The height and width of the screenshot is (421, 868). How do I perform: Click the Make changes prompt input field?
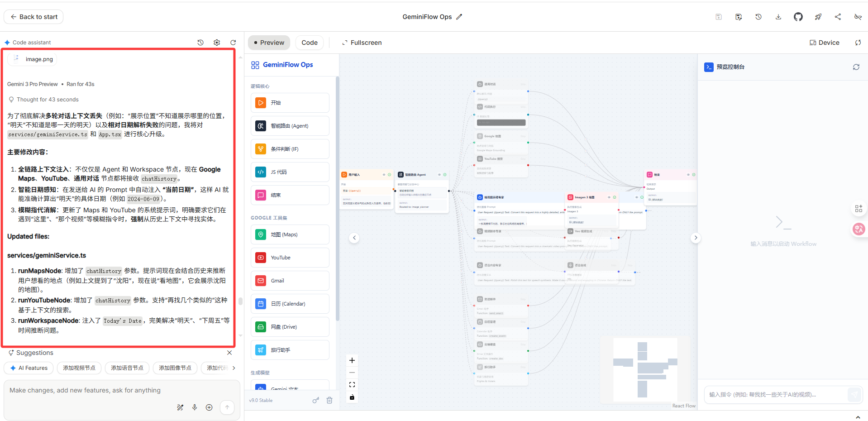[122, 390]
